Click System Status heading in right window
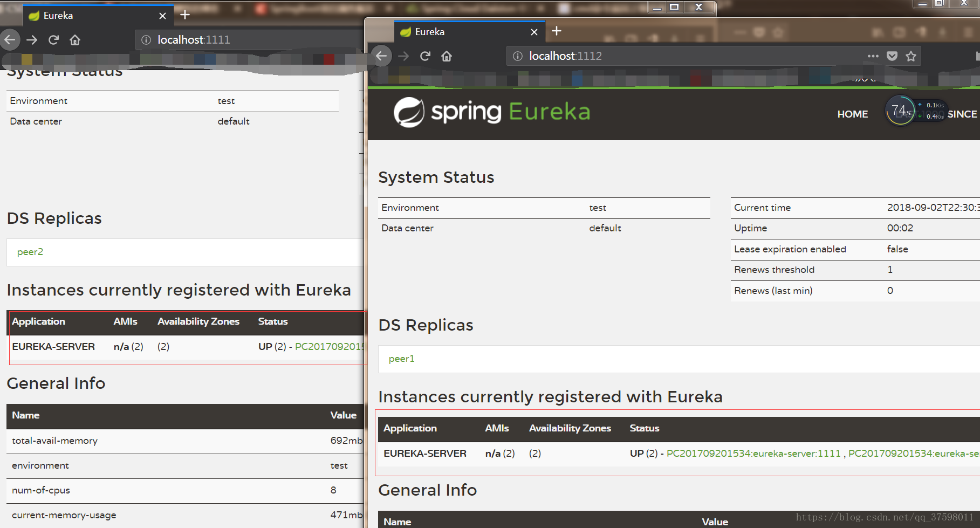The image size is (980, 528). tap(436, 177)
